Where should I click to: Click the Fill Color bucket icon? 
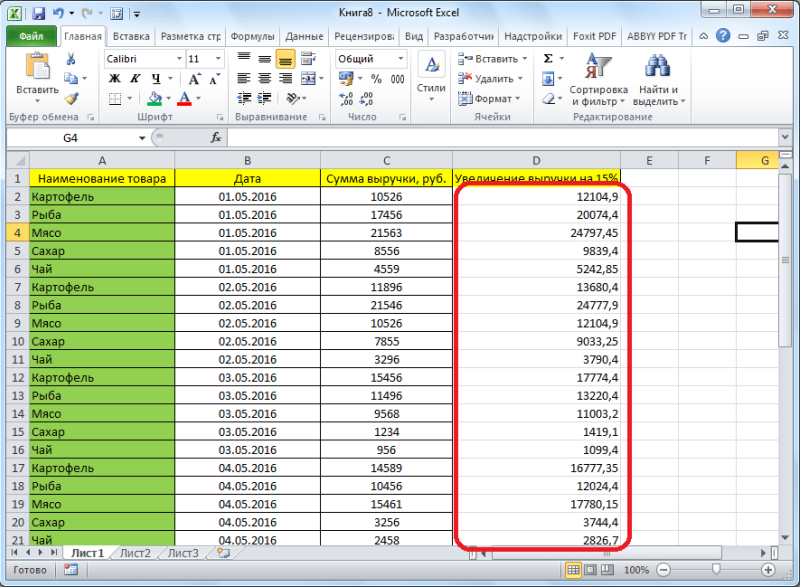[x=154, y=98]
